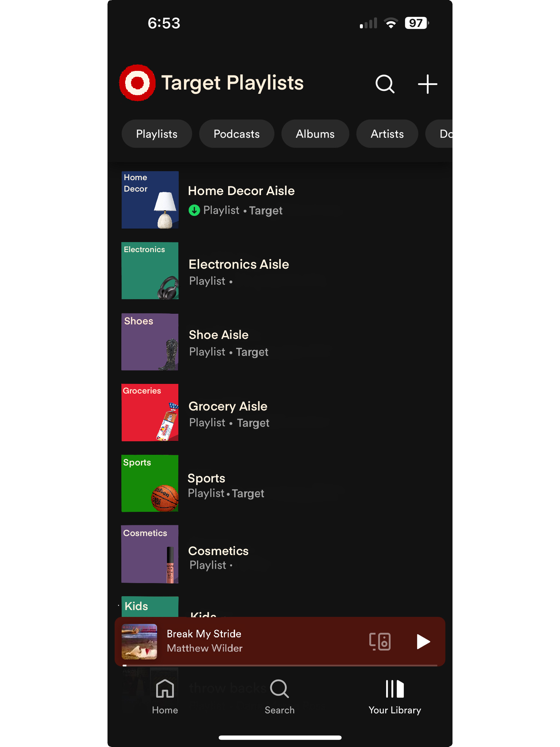Tap the iOS home indicator bar
This screenshot has height=747, width=560.
click(280, 738)
